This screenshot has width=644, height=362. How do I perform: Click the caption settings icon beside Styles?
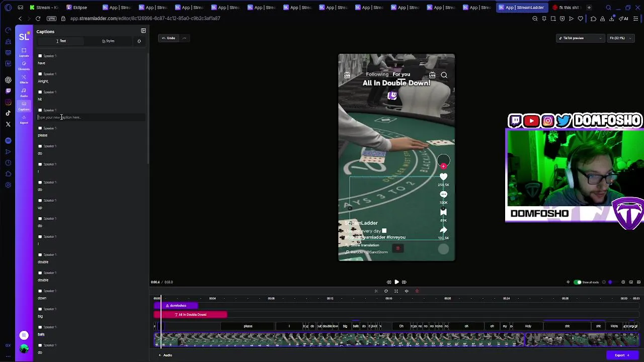pyautogui.click(x=139, y=41)
